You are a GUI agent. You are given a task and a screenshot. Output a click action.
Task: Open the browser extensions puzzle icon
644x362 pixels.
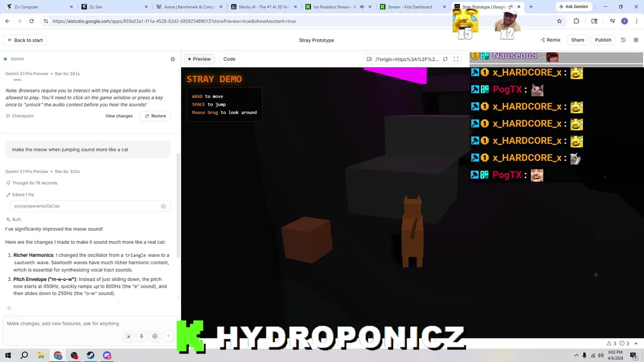[577, 21]
